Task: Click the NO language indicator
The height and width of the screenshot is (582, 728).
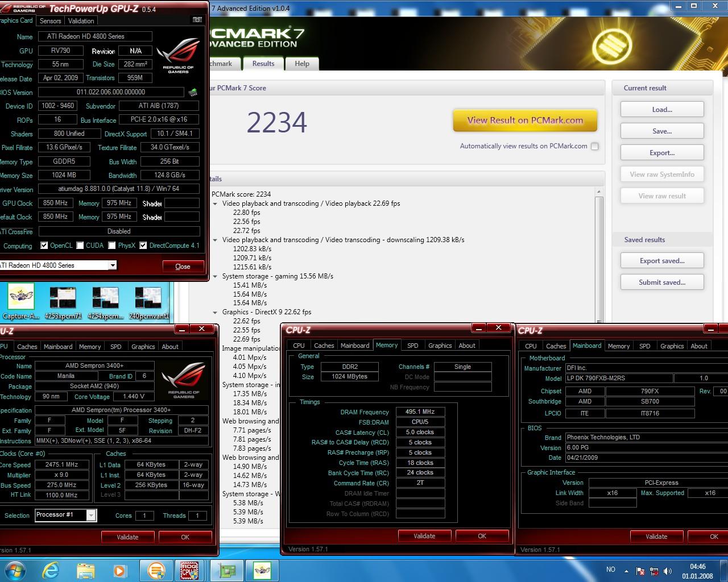Action: (611, 569)
